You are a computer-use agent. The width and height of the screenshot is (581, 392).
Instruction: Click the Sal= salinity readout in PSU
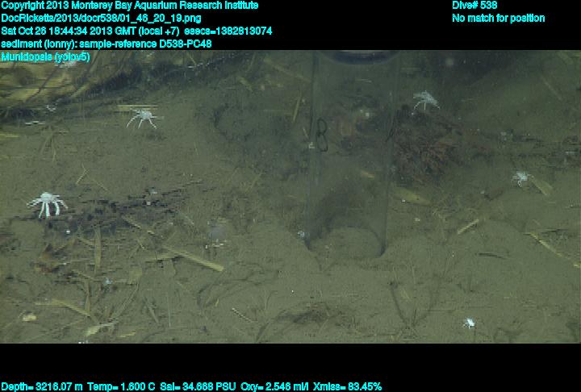[198, 387]
